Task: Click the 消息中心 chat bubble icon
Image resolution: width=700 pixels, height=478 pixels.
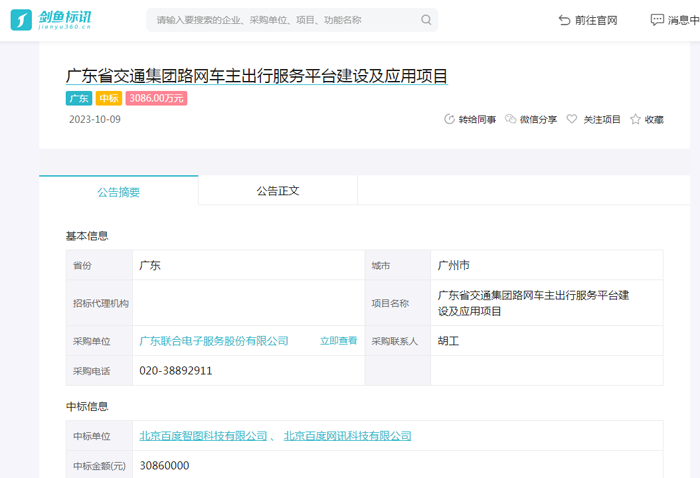Action: [x=657, y=20]
